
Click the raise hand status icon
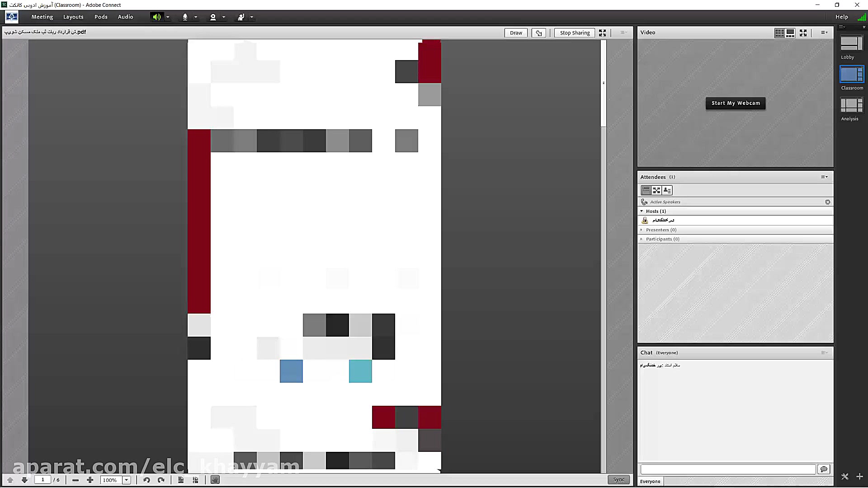point(241,17)
